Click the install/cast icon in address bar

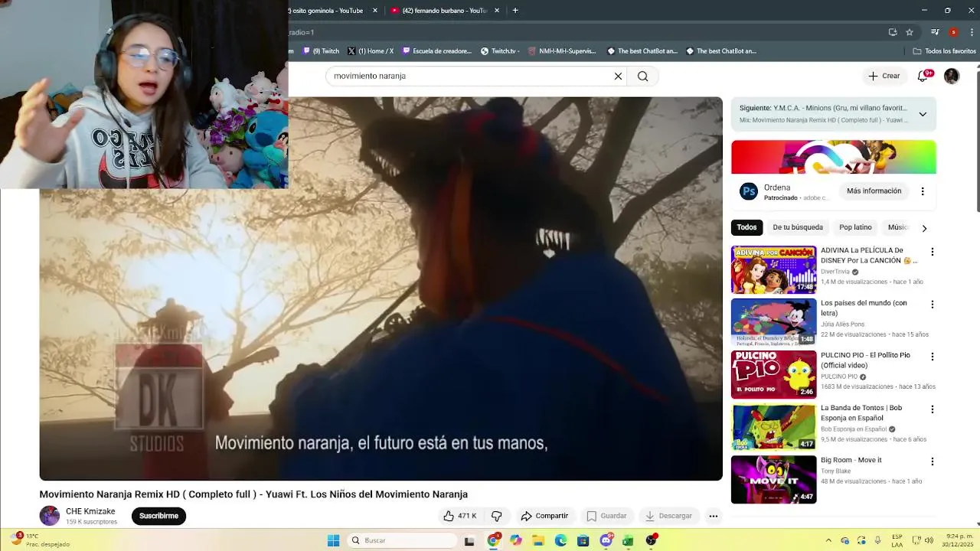[x=893, y=32]
